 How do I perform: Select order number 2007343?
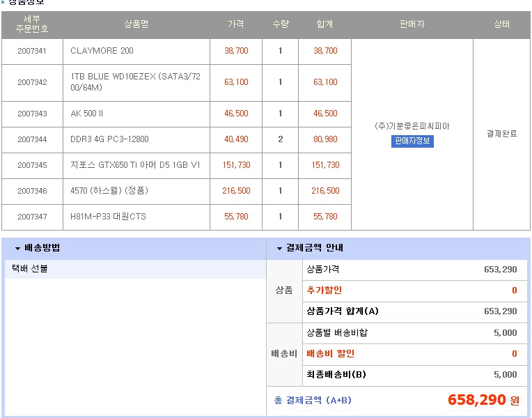point(32,114)
